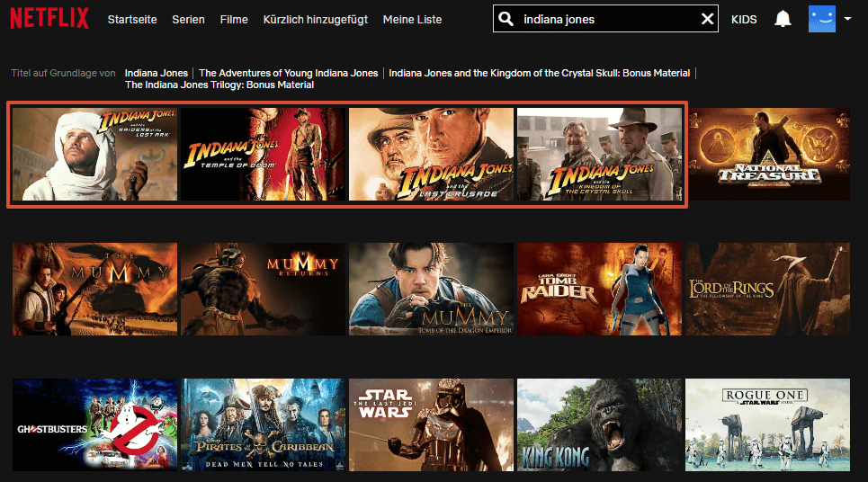Open the Filme menu item

click(234, 20)
